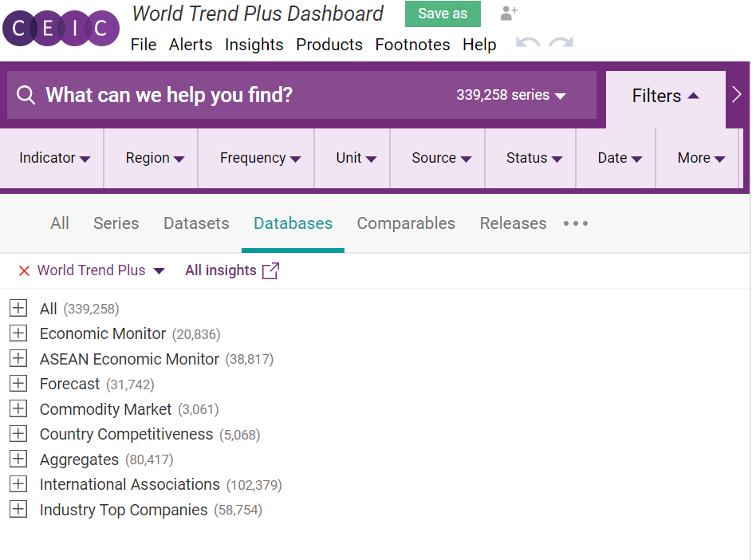Viewport: 756px width, 560px height.
Task: Open the Products menu
Action: (x=329, y=45)
